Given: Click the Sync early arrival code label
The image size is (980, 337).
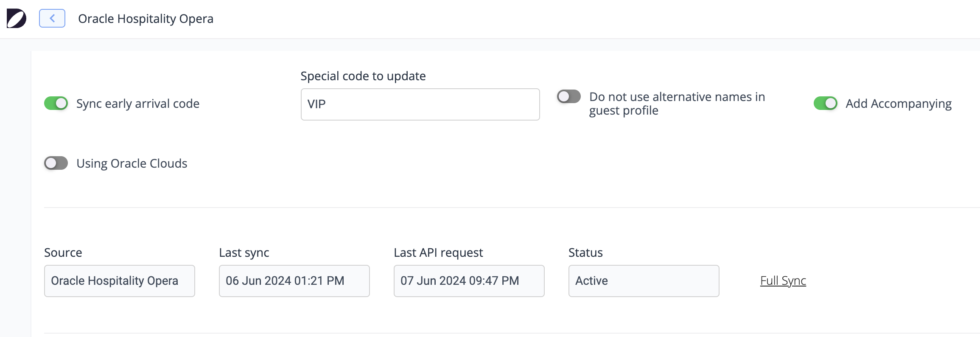Looking at the screenshot, I should pos(138,104).
